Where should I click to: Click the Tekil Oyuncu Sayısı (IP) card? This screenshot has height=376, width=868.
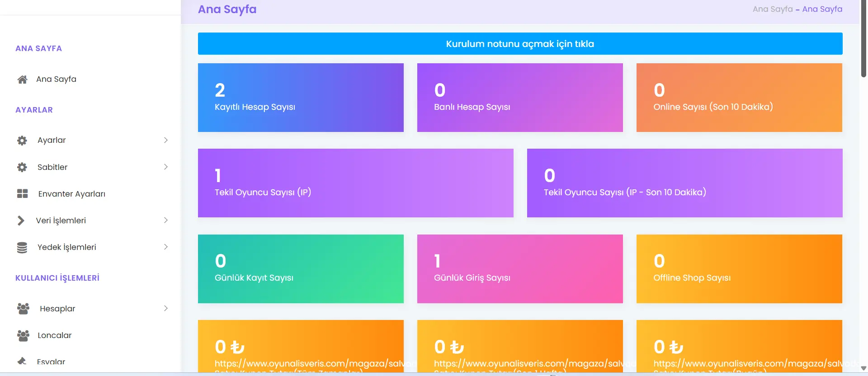coord(356,183)
